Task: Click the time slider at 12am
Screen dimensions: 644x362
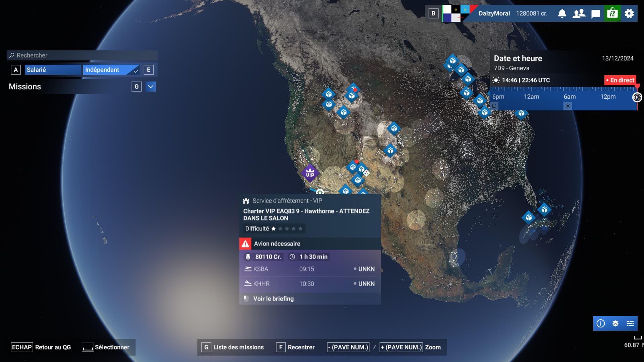Action: (x=532, y=97)
